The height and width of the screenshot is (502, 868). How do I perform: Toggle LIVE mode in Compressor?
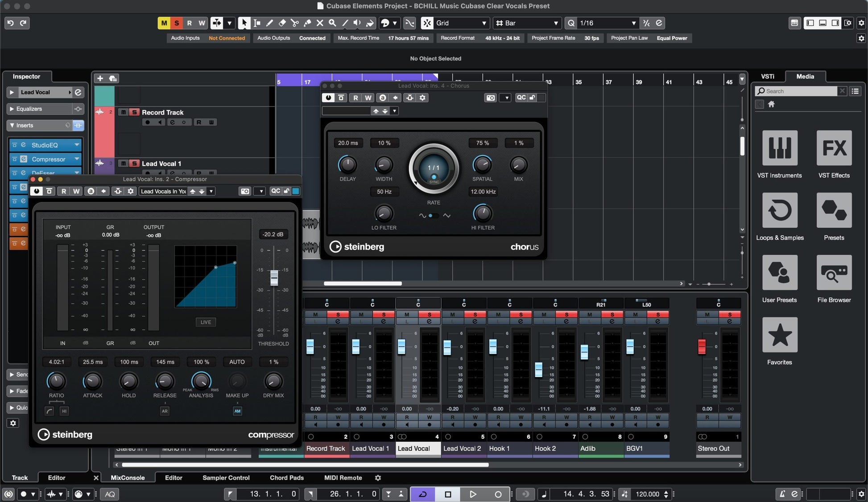point(206,322)
